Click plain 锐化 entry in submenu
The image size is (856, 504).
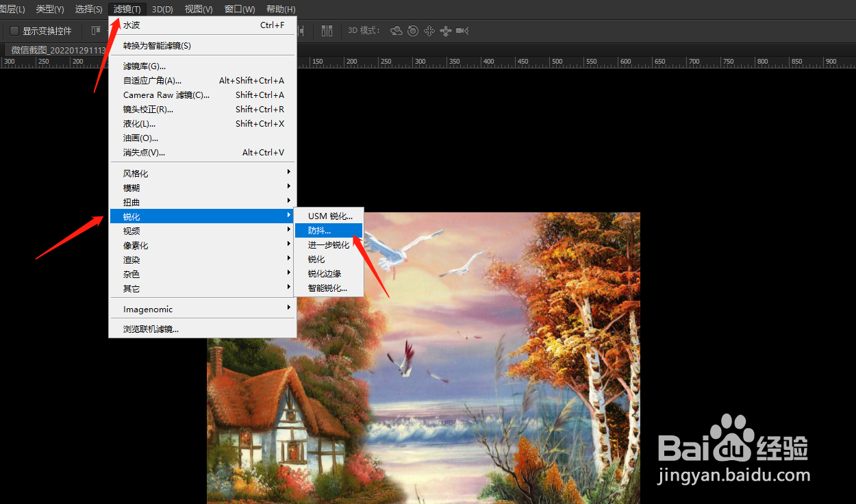(329, 259)
